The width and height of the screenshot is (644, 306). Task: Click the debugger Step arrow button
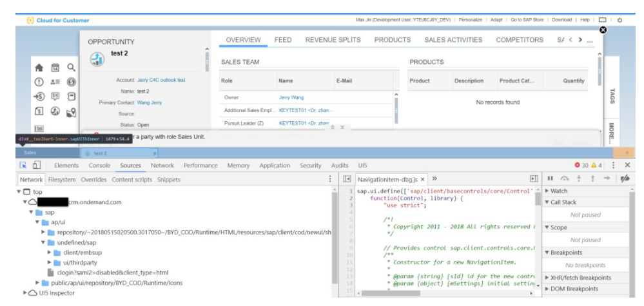[607, 178]
